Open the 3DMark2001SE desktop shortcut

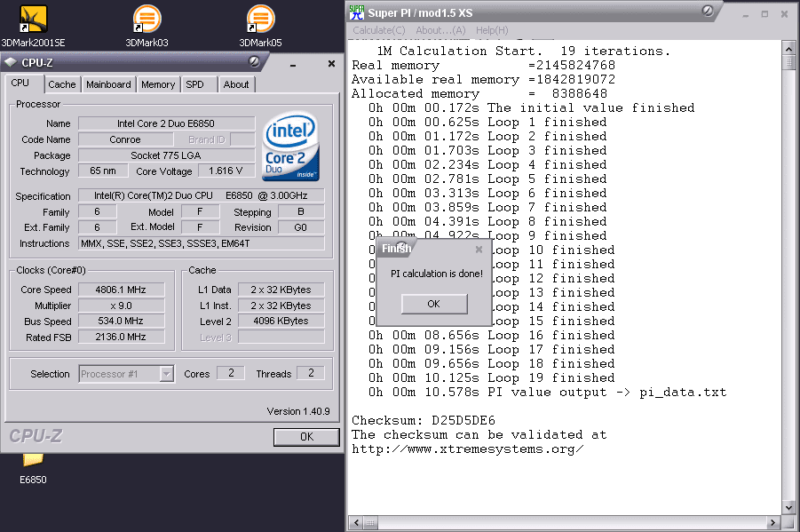pyautogui.click(x=33, y=26)
